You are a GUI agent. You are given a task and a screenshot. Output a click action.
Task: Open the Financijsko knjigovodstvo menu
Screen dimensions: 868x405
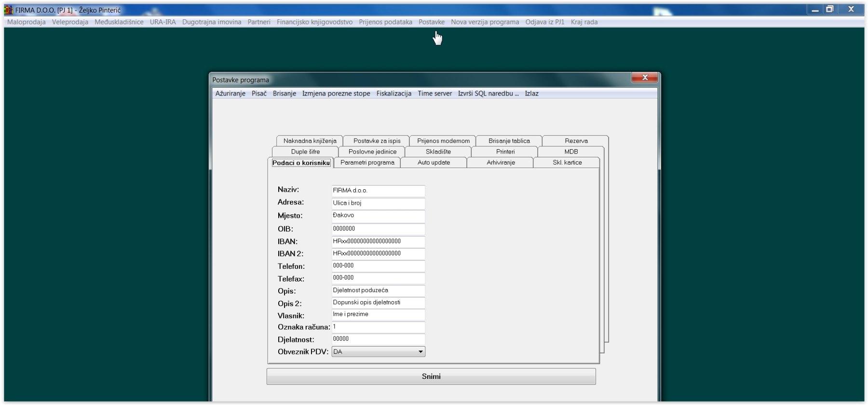[x=314, y=22]
